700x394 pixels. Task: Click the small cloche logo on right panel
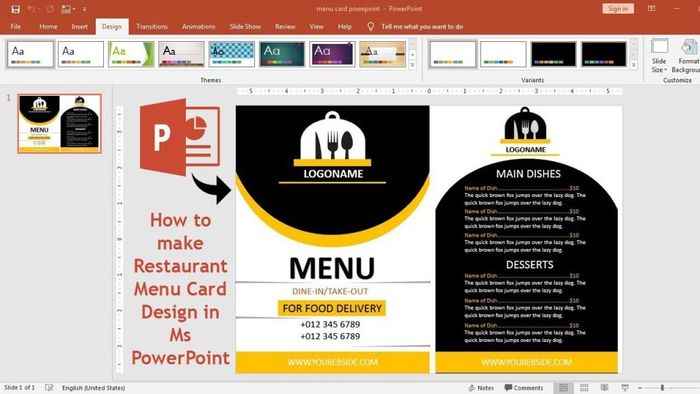tap(525, 125)
